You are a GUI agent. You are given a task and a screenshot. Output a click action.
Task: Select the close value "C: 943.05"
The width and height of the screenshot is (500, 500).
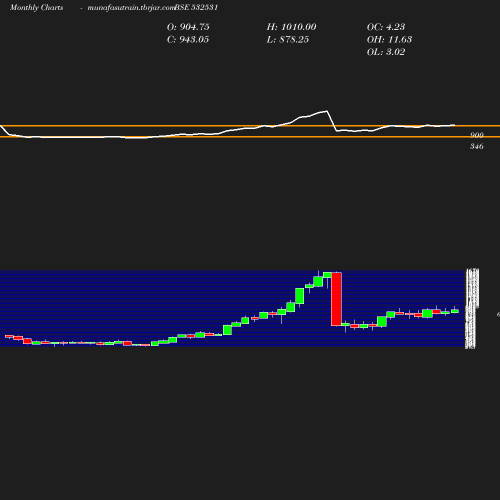pos(188,40)
